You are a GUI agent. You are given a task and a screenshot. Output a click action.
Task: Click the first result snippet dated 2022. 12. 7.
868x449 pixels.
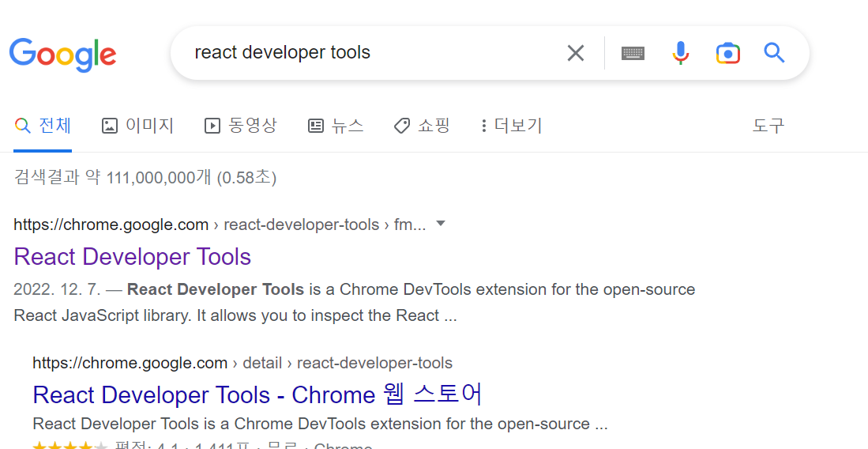click(355, 303)
